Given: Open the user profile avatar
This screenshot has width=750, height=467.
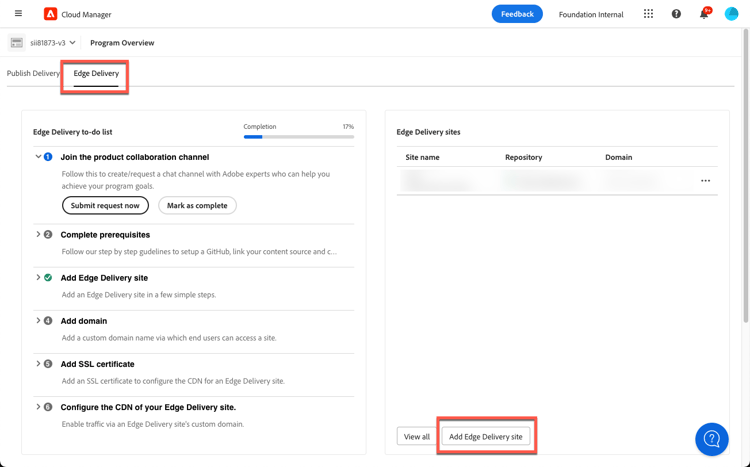Looking at the screenshot, I should tap(731, 14).
